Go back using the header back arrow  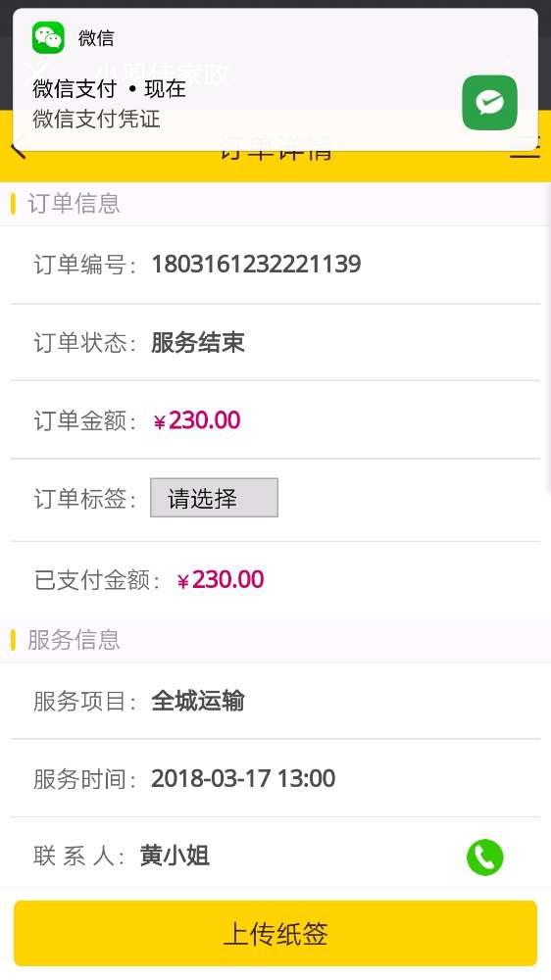pos(18,150)
